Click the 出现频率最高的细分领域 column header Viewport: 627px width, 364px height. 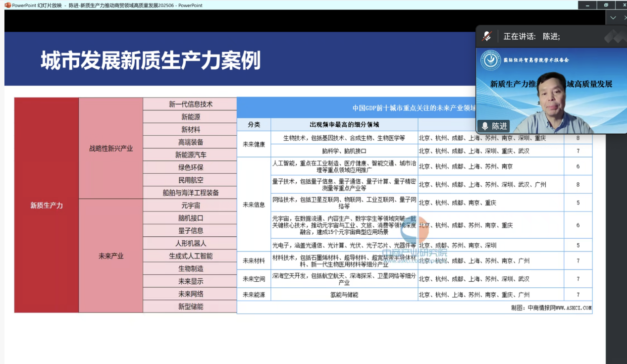[344, 124]
